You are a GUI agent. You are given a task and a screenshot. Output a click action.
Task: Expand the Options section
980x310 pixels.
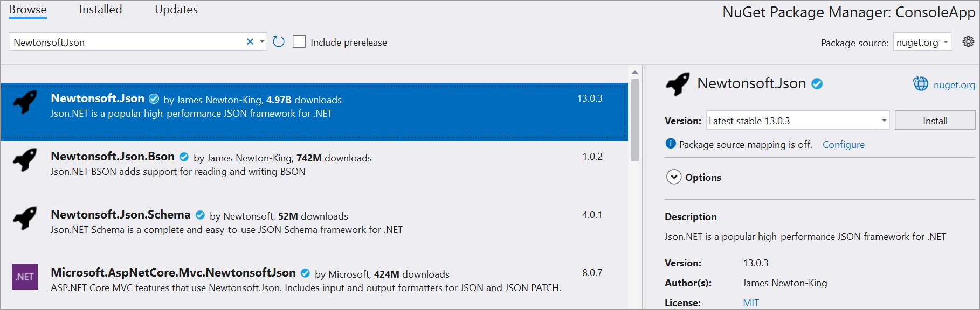point(674,177)
